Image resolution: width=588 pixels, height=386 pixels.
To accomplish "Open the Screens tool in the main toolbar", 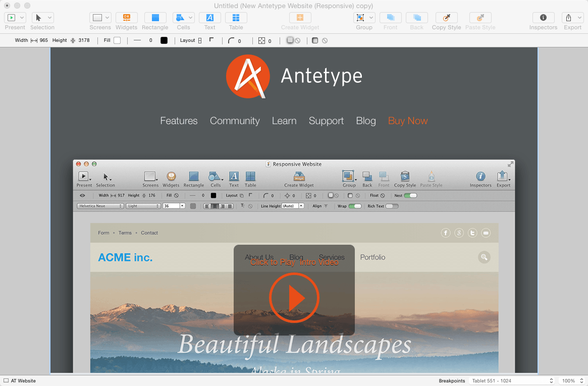I will 97,18.
